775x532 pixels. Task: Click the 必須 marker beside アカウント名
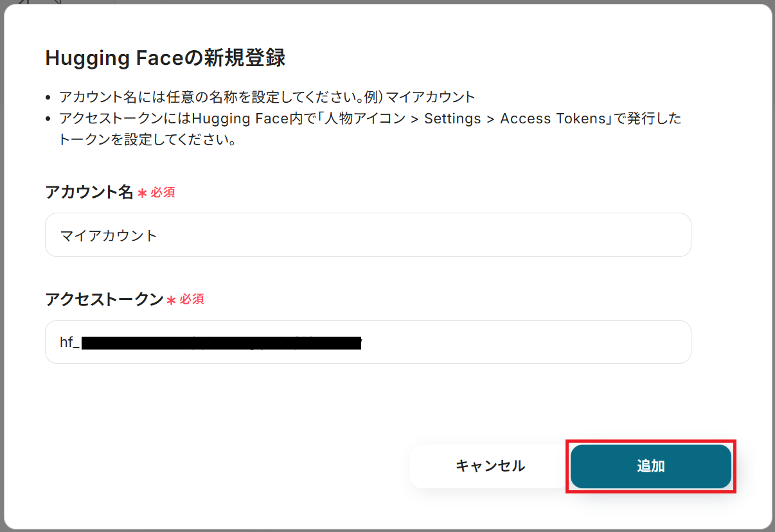[x=163, y=193]
